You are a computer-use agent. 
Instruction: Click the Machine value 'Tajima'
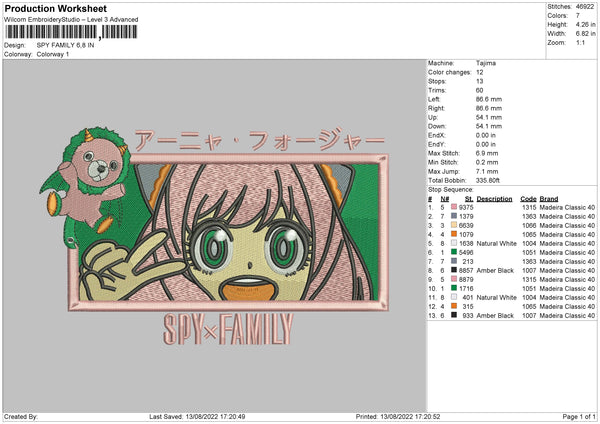coord(486,63)
